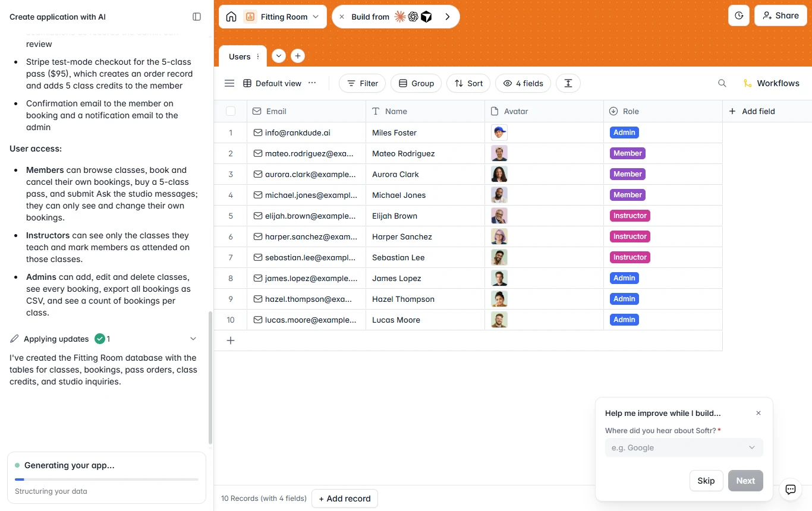This screenshot has height=511, width=812.
Task: Collapse the AI sidebar panel icon
Action: [x=197, y=17]
